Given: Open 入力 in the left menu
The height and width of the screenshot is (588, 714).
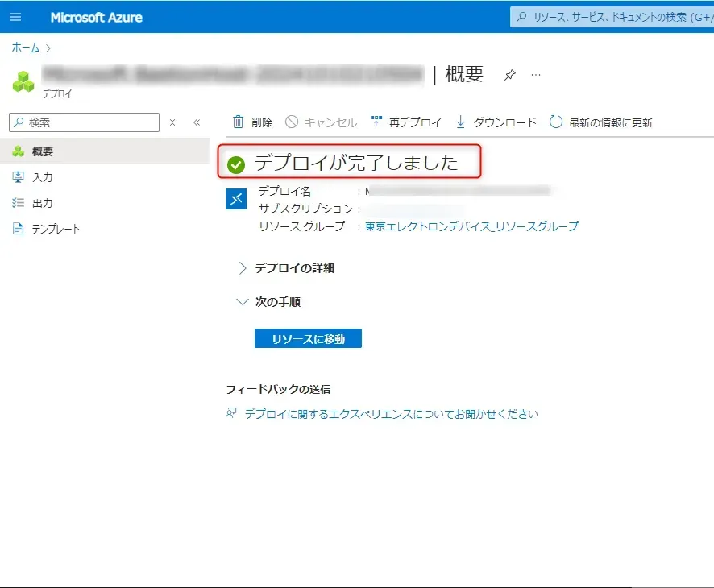Looking at the screenshot, I should [42, 177].
